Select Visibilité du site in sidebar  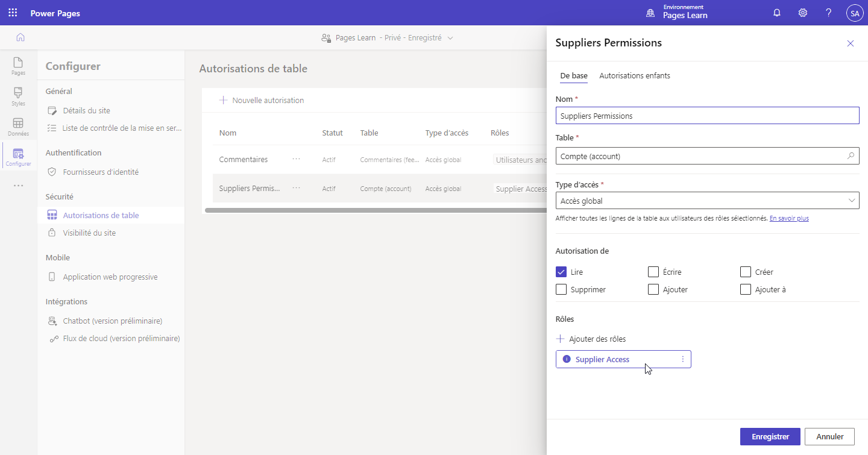point(89,233)
